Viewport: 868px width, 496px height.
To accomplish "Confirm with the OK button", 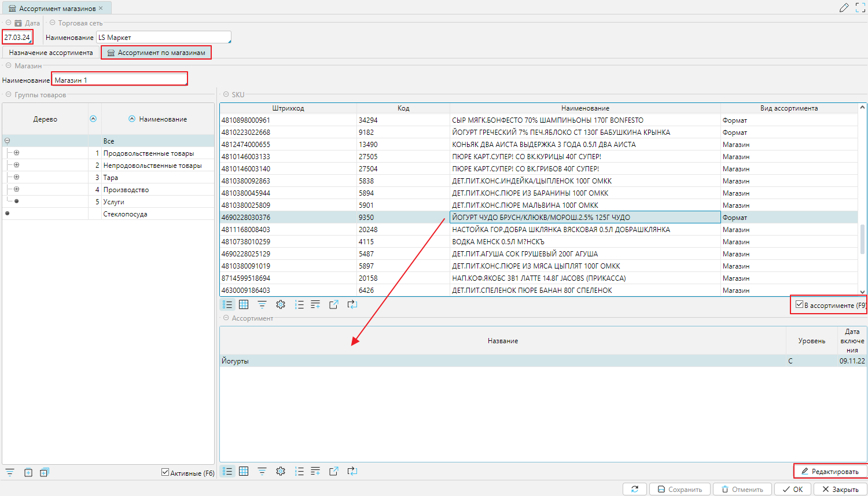I will 792,489.
